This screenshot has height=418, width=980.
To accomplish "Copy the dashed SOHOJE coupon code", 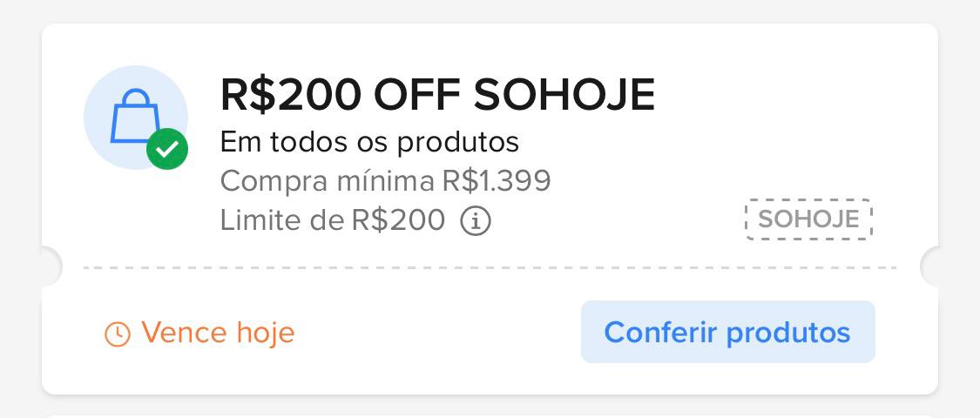I will point(808,219).
